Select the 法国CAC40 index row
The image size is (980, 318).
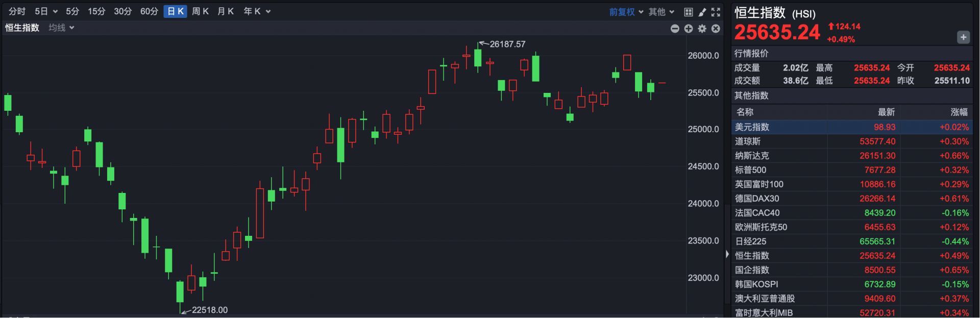point(852,213)
